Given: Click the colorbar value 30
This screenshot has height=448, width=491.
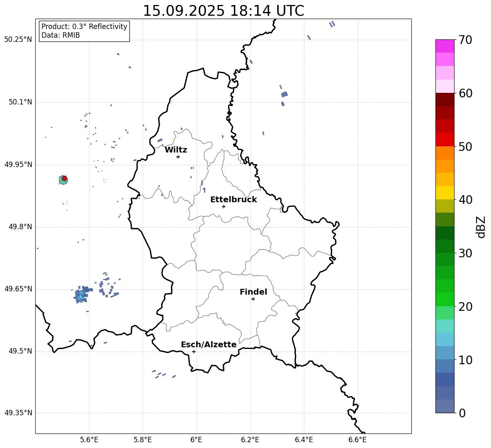Looking at the screenshot, I should click(466, 253).
